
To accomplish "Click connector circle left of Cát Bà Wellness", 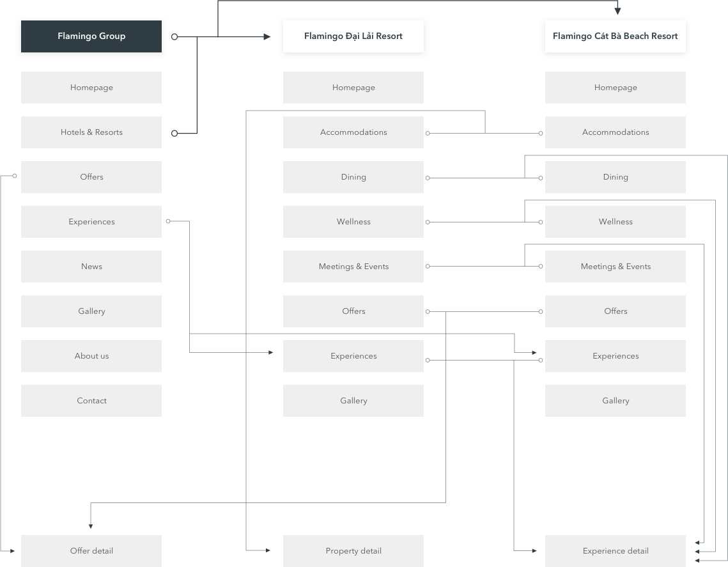I will pos(541,222).
